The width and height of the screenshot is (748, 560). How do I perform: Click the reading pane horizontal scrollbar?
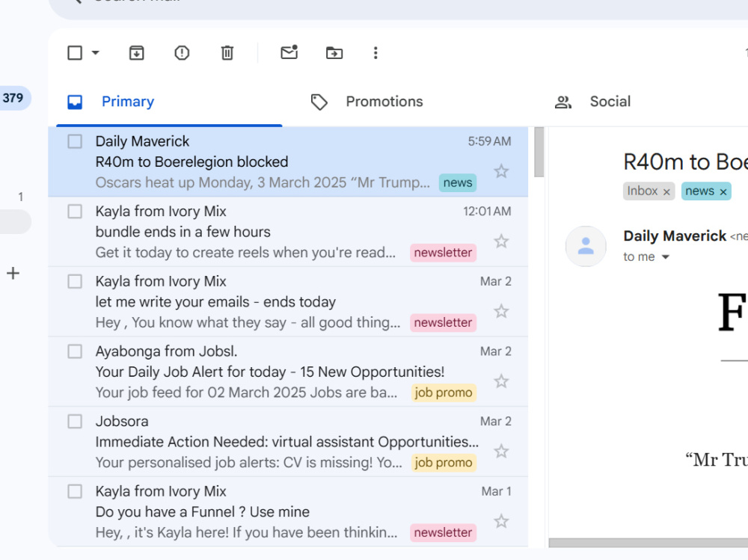649,543
